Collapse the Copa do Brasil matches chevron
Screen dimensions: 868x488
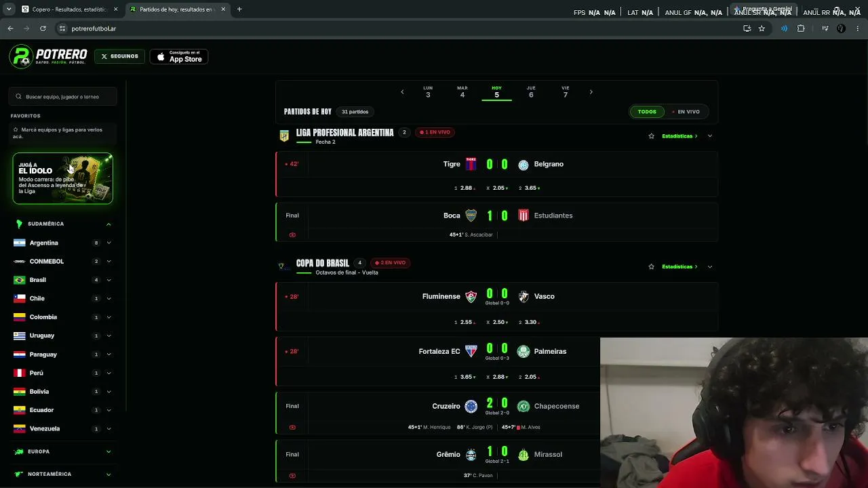(x=710, y=267)
